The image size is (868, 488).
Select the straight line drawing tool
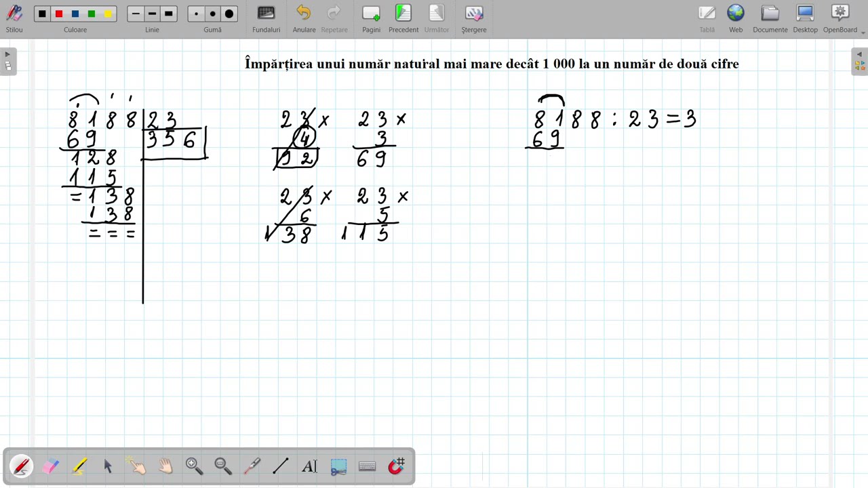click(281, 466)
